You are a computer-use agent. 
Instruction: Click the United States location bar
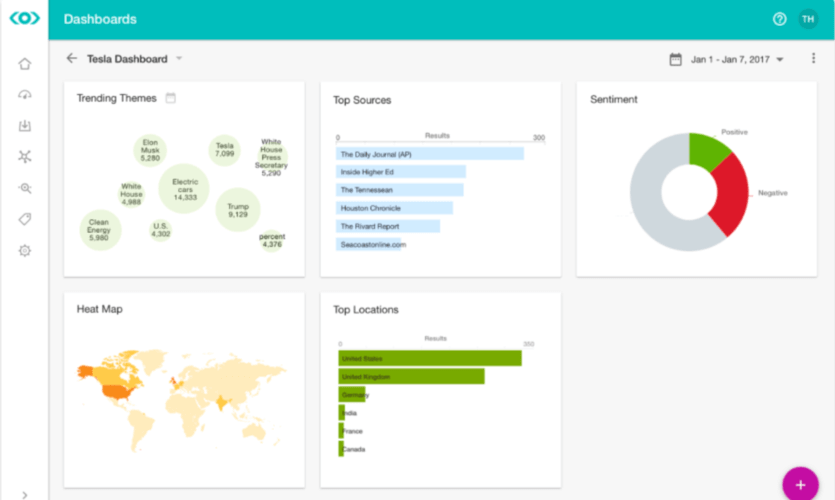[430, 358]
